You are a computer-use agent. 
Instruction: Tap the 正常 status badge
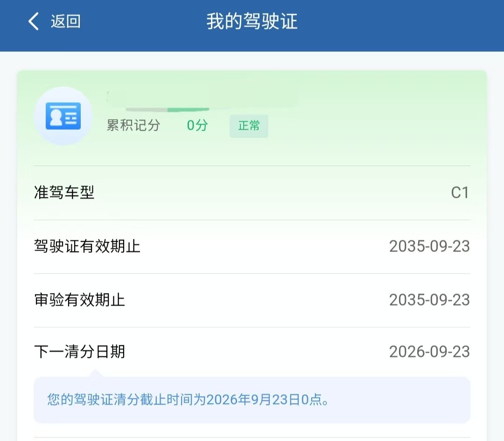[249, 126]
